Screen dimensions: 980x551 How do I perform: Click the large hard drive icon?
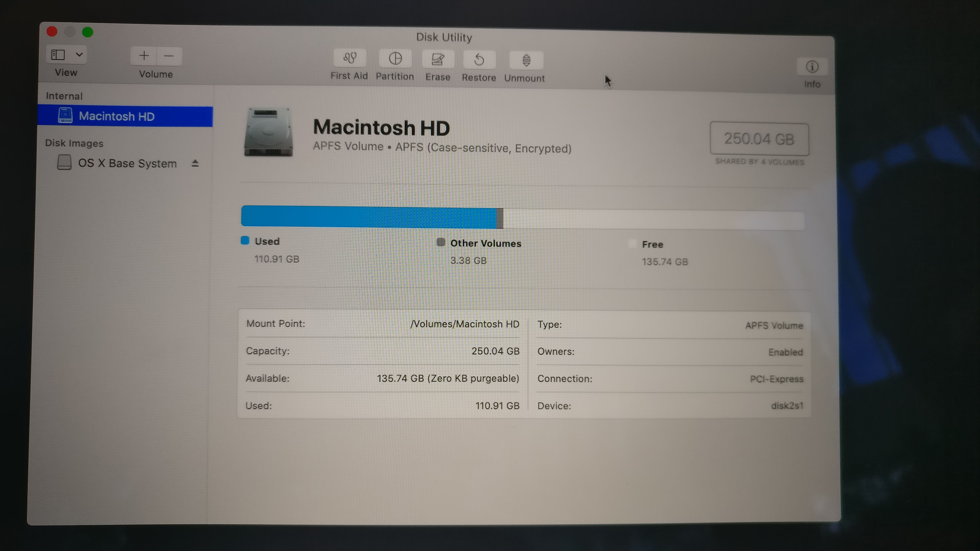click(269, 132)
